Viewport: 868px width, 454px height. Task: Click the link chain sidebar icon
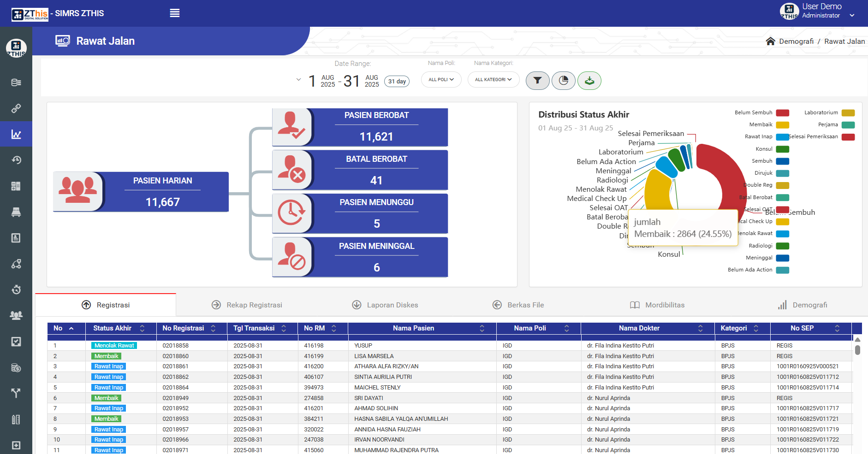tap(16, 108)
